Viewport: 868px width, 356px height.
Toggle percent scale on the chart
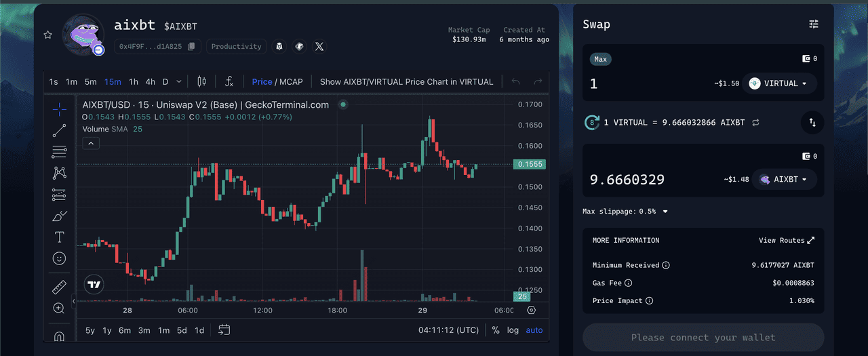tap(496, 330)
